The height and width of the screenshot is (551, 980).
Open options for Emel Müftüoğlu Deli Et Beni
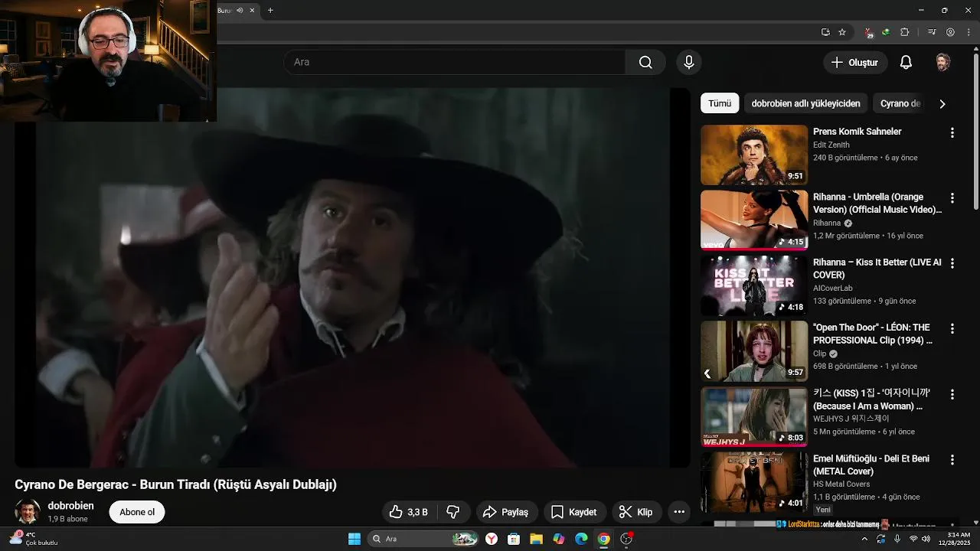click(952, 460)
